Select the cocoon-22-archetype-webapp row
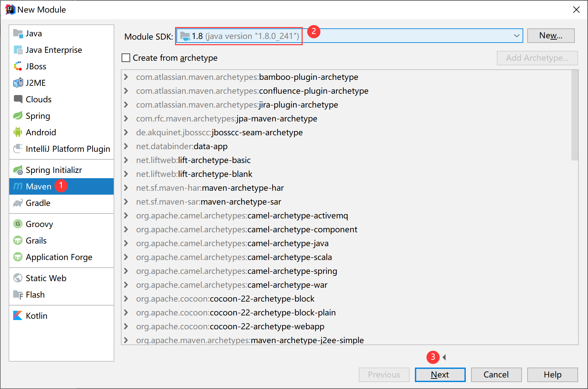Screen dimensions: 588x389 click(x=347, y=326)
